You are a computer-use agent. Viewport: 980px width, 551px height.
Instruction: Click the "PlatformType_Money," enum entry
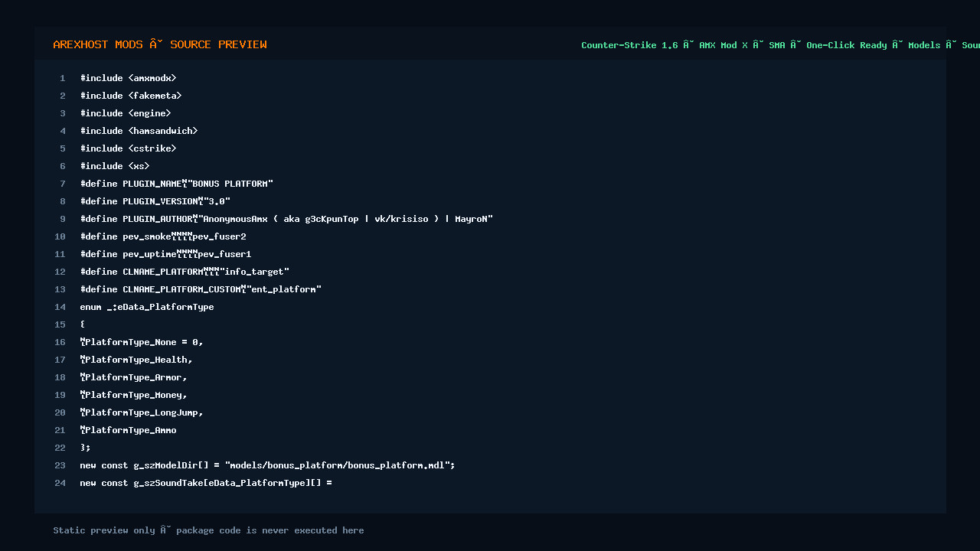click(x=134, y=395)
